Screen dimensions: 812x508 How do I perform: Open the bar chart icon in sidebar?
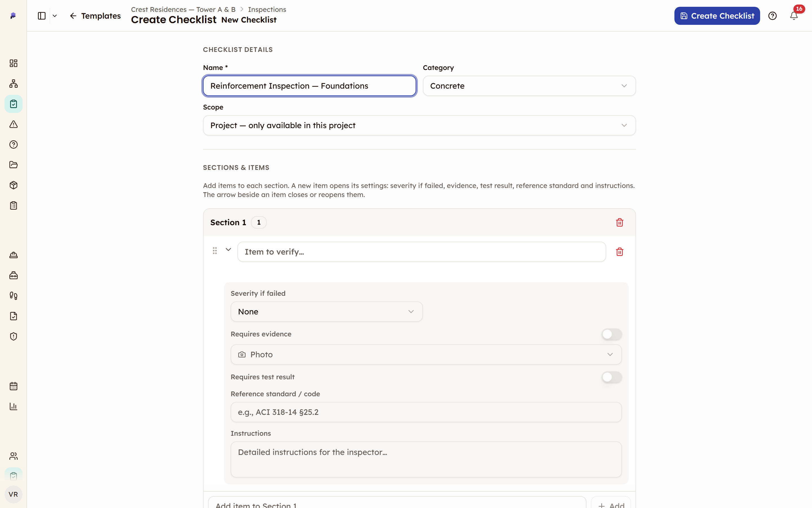(x=14, y=406)
